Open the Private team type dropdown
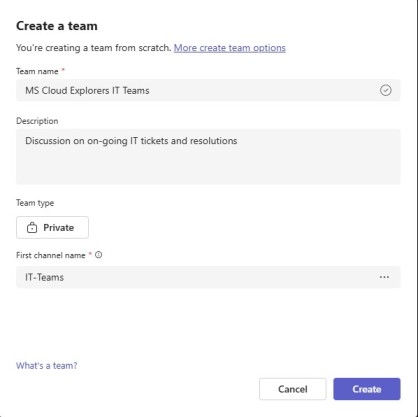The height and width of the screenshot is (417, 418). (52, 227)
